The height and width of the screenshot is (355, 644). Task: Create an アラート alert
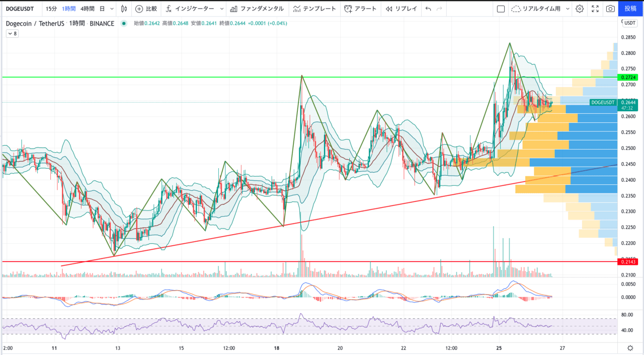[360, 9]
